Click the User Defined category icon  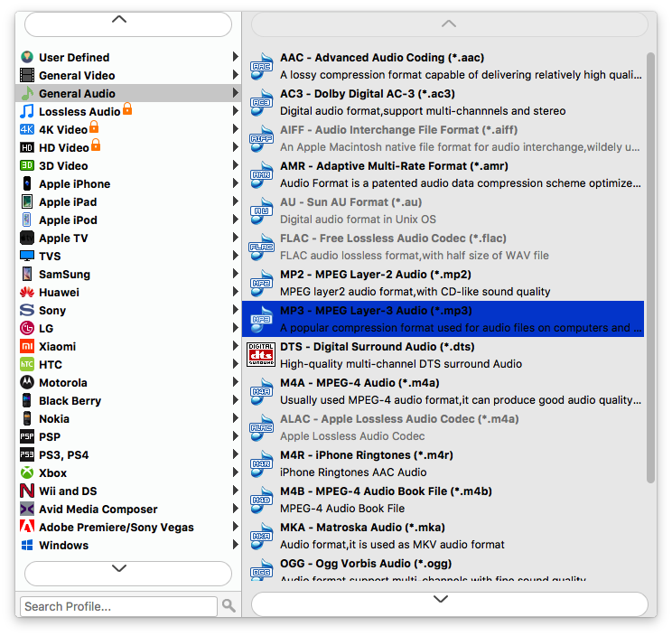[x=27, y=57]
